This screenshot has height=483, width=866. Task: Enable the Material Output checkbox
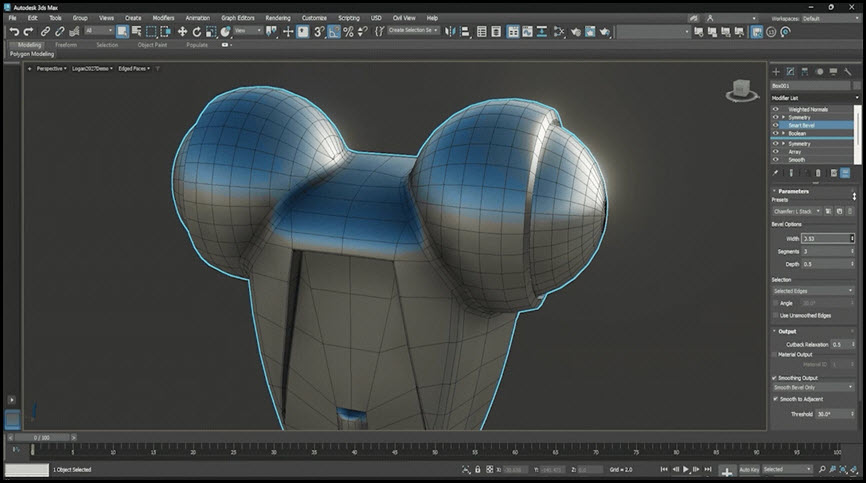[x=775, y=354]
